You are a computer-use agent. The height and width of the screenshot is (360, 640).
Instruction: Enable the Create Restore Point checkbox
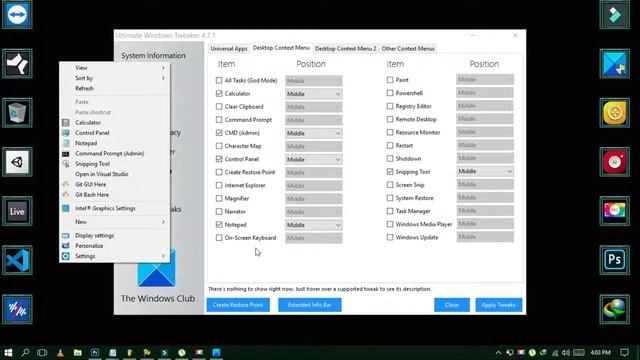[x=219, y=172]
